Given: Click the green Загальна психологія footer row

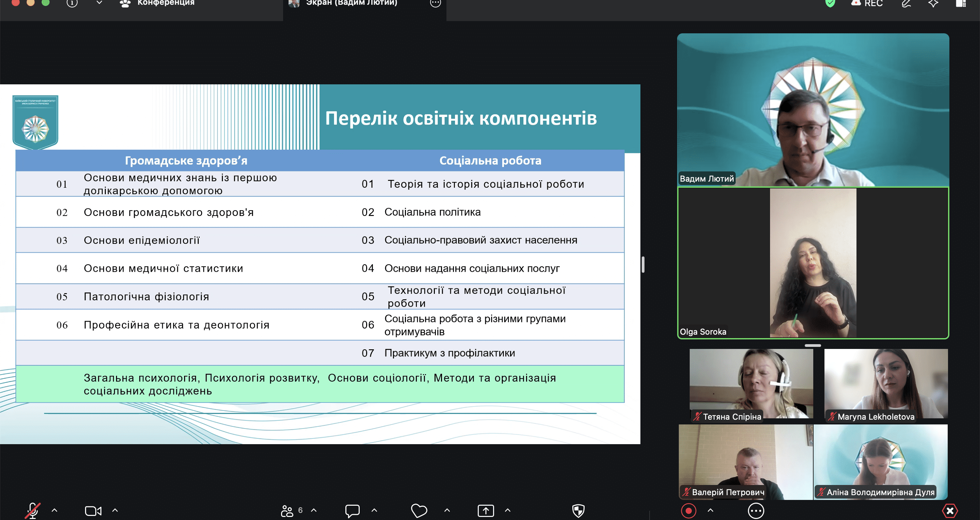Looking at the screenshot, I should pos(320,384).
